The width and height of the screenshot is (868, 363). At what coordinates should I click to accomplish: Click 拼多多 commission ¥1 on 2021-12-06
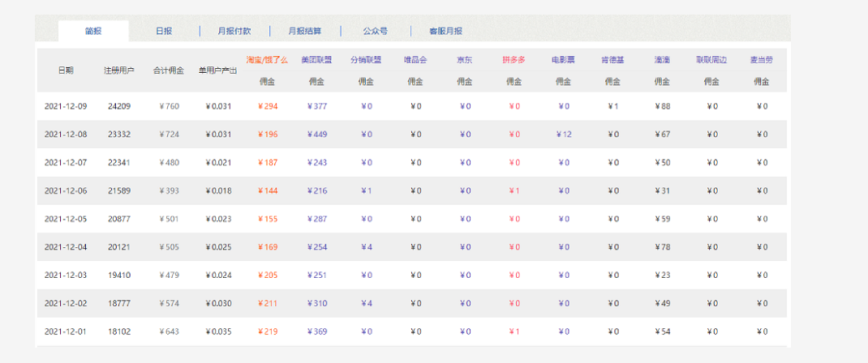[513, 190]
